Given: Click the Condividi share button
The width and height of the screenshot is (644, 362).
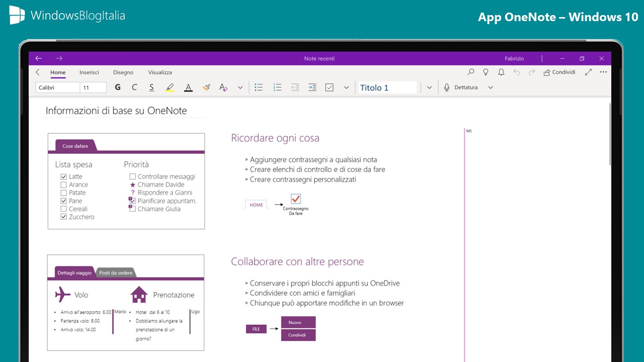Looking at the screenshot, I should (559, 72).
